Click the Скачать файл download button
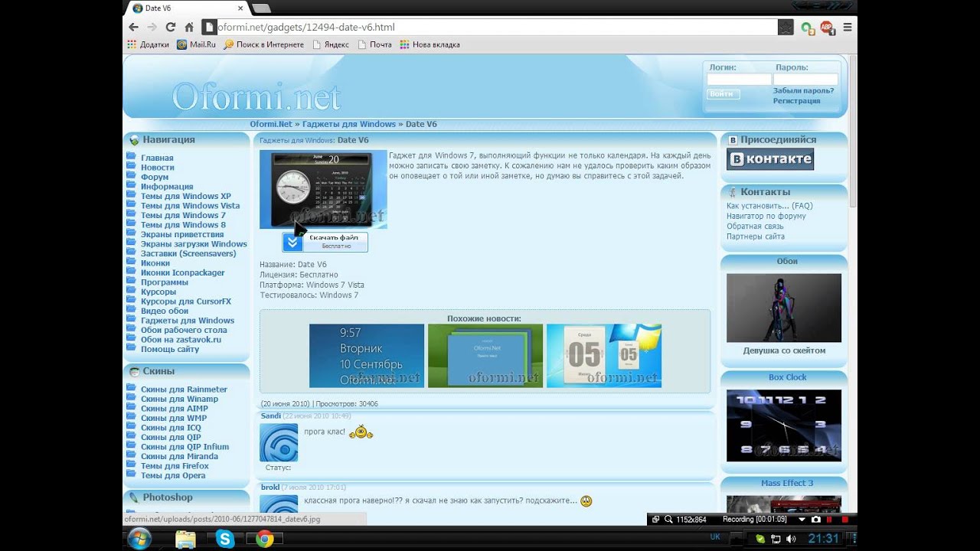The height and width of the screenshot is (551, 980). pos(325,242)
